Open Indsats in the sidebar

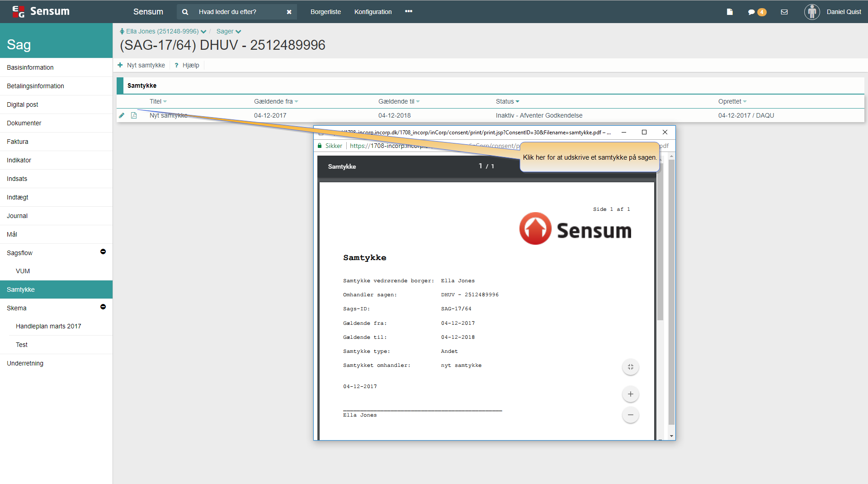point(56,179)
